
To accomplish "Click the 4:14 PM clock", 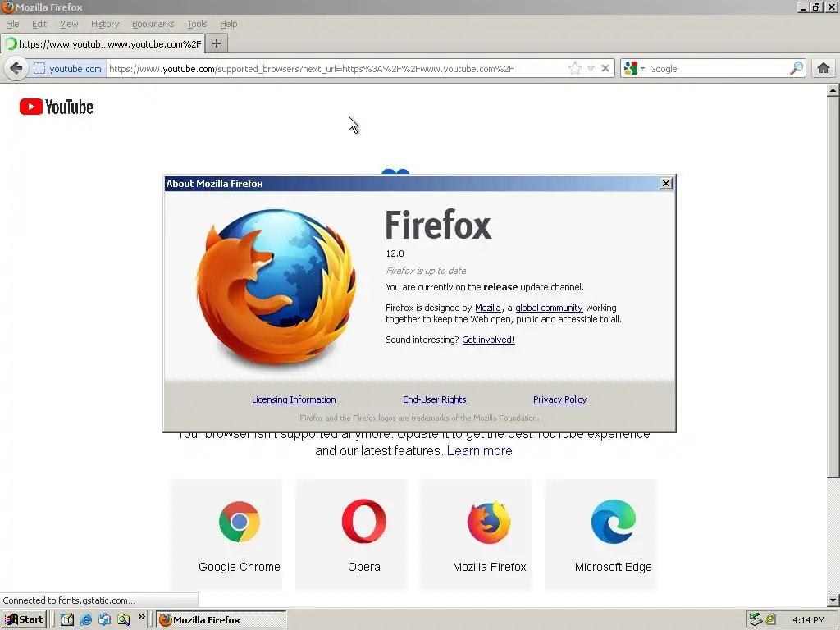I will click(x=809, y=620).
